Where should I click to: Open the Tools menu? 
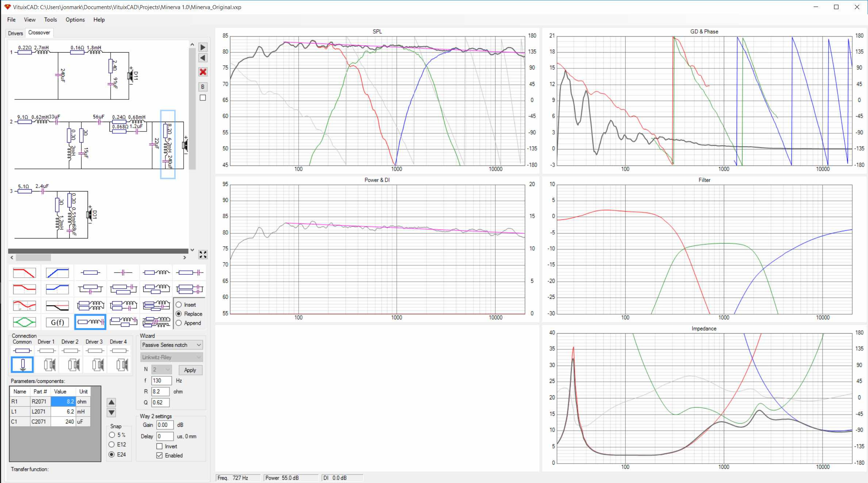coord(50,20)
